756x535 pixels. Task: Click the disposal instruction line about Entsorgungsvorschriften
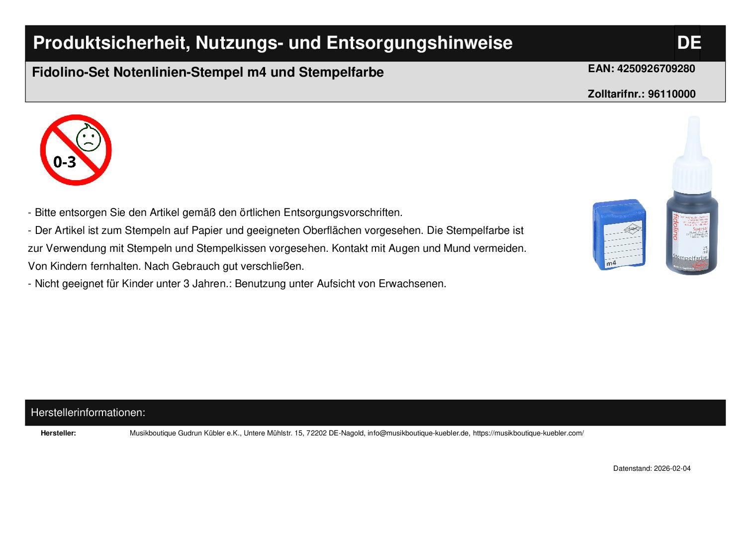point(215,213)
